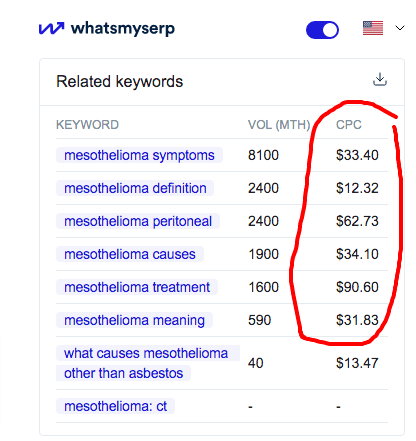Click the $90.60 CPC value

coord(357,287)
